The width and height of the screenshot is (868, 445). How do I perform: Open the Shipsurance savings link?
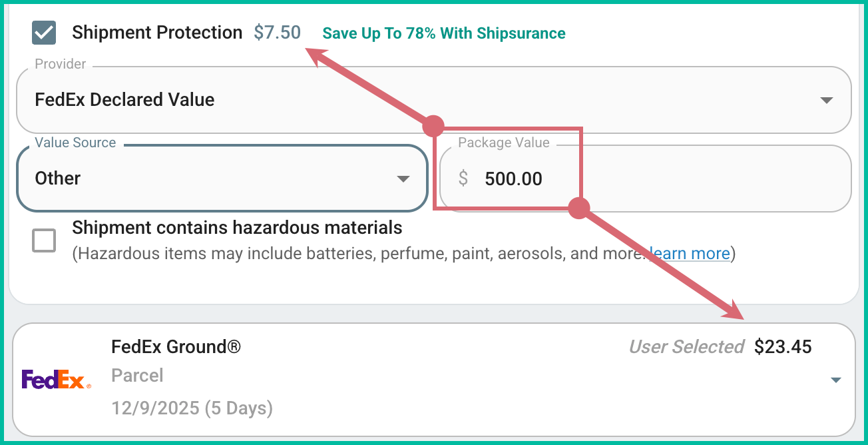443,33
